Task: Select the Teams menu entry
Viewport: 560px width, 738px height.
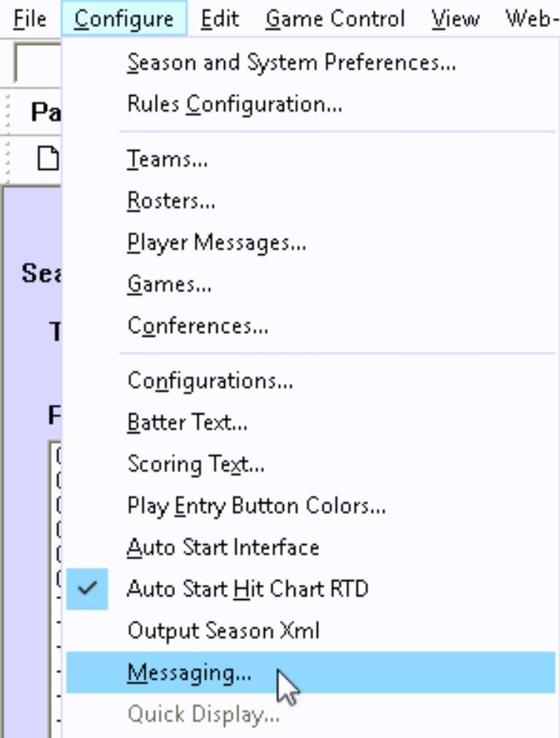Action: coord(168,159)
